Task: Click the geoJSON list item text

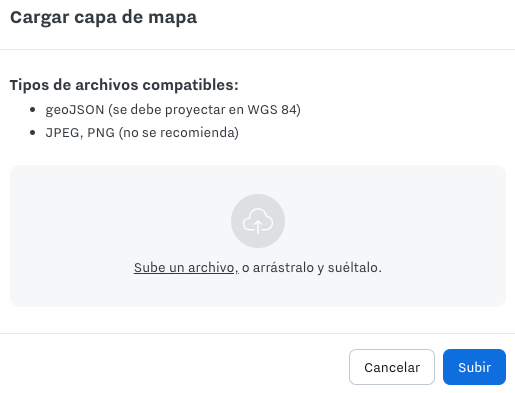Action: (173, 110)
